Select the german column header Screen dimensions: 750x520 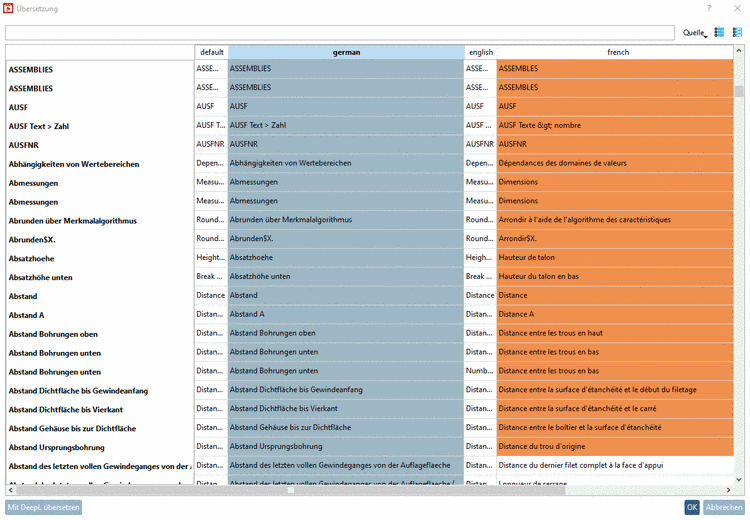(x=346, y=52)
